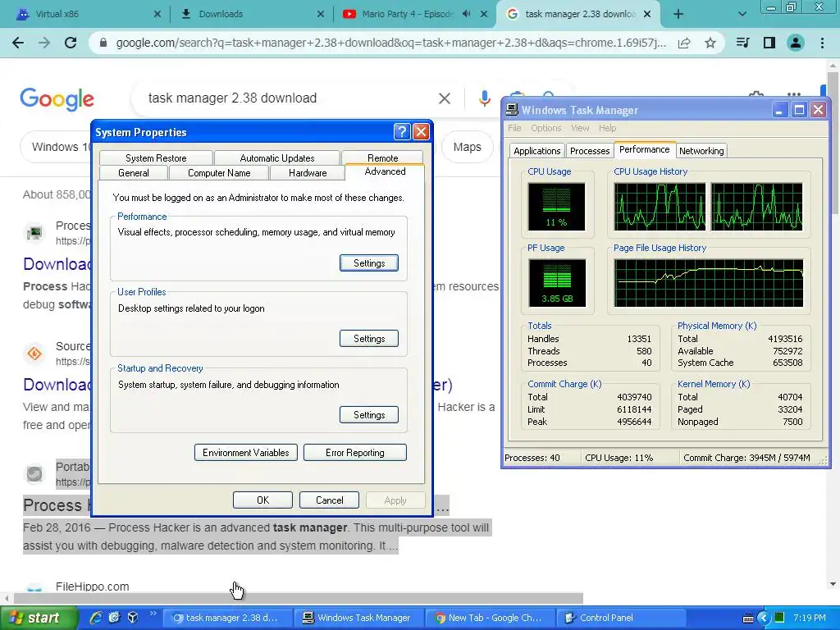Click the page horizontal scrollbar thumb
Screen dimensions: 840x630
pyautogui.click(x=299, y=598)
